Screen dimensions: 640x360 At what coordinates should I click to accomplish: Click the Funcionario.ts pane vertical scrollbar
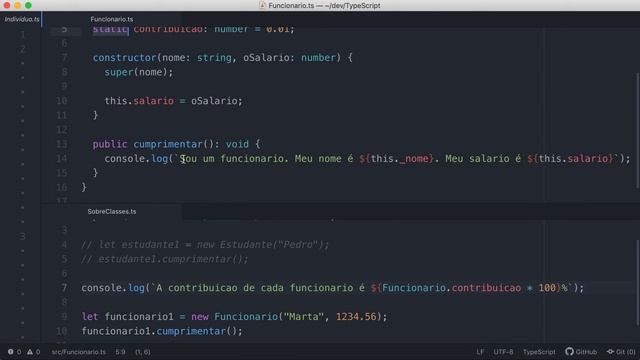click(x=638, y=131)
